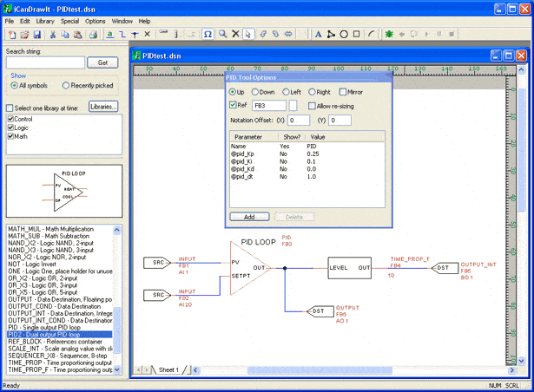Enable the Mirror checkbox
The height and width of the screenshot is (392, 534).
(345, 91)
